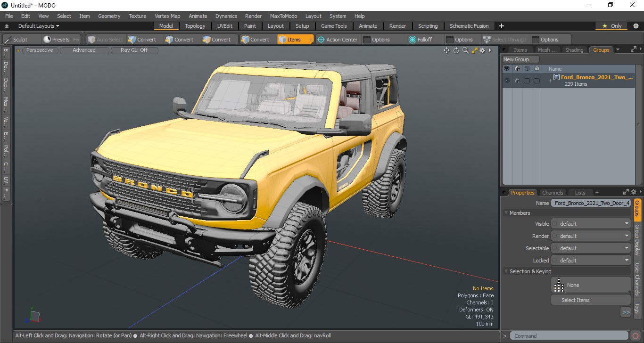The height and width of the screenshot is (343, 644).
Task: Click the viewport maximize arrows icon
Action: tap(474, 50)
